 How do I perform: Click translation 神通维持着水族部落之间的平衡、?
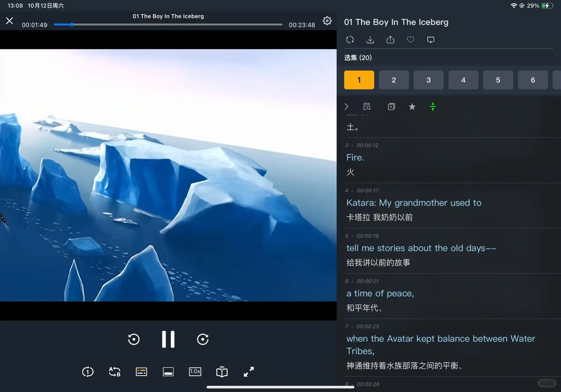(404, 366)
